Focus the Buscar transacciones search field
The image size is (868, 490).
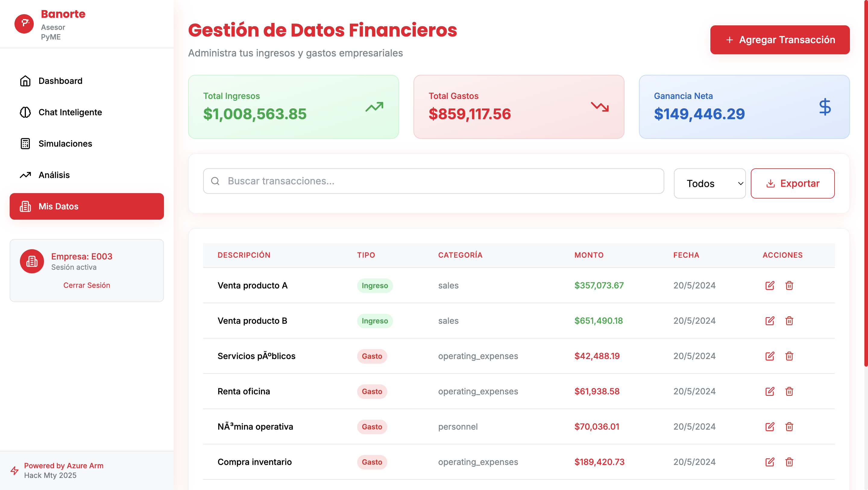click(433, 181)
